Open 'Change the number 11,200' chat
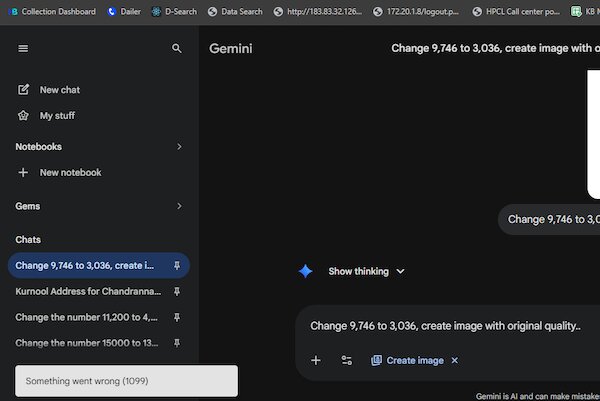The height and width of the screenshot is (401, 600). point(86,317)
